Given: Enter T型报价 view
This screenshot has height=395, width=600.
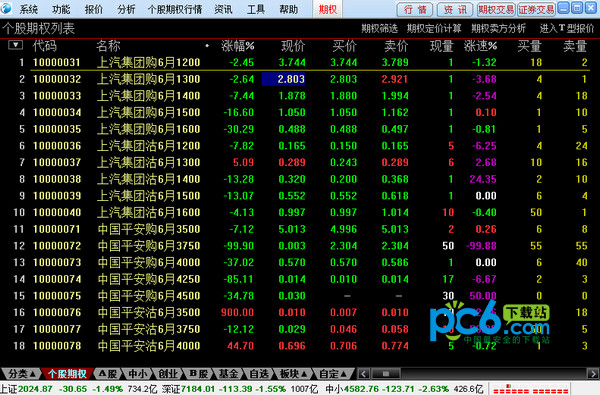Looking at the screenshot, I should coord(567,29).
